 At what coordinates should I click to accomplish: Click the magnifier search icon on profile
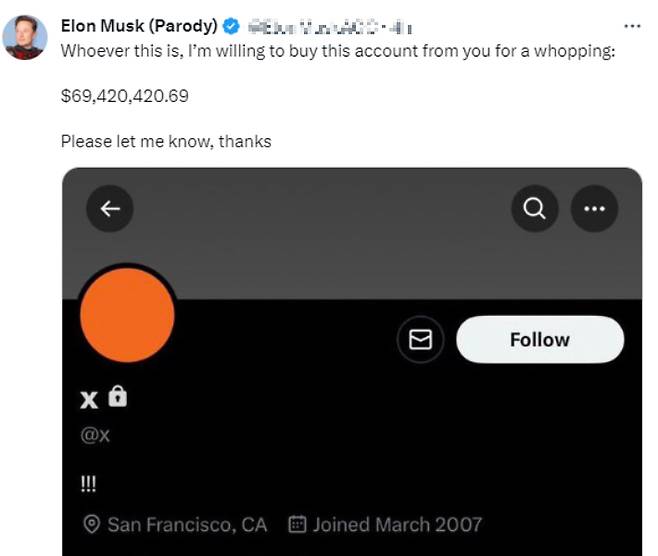(x=535, y=209)
